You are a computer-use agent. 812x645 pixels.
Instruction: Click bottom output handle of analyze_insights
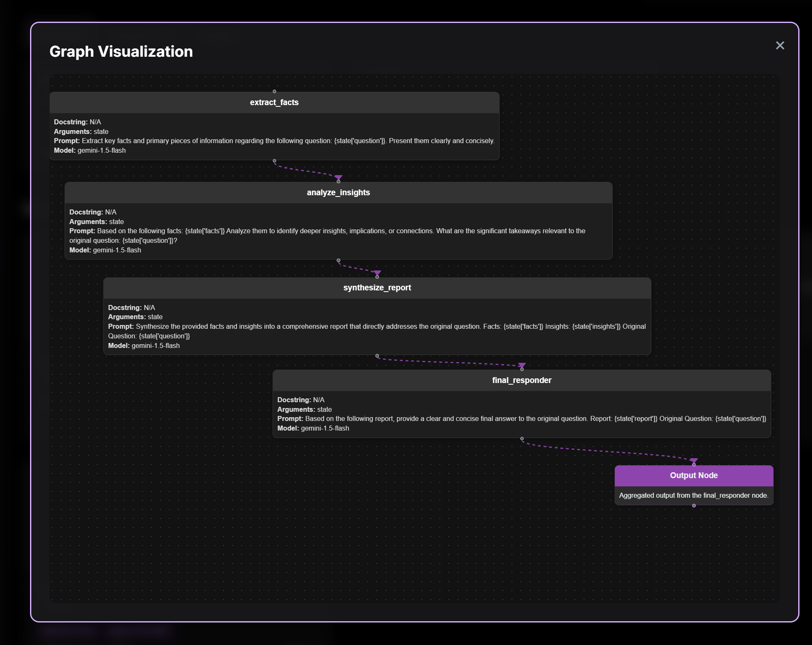pyautogui.click(x=338, y=260)
